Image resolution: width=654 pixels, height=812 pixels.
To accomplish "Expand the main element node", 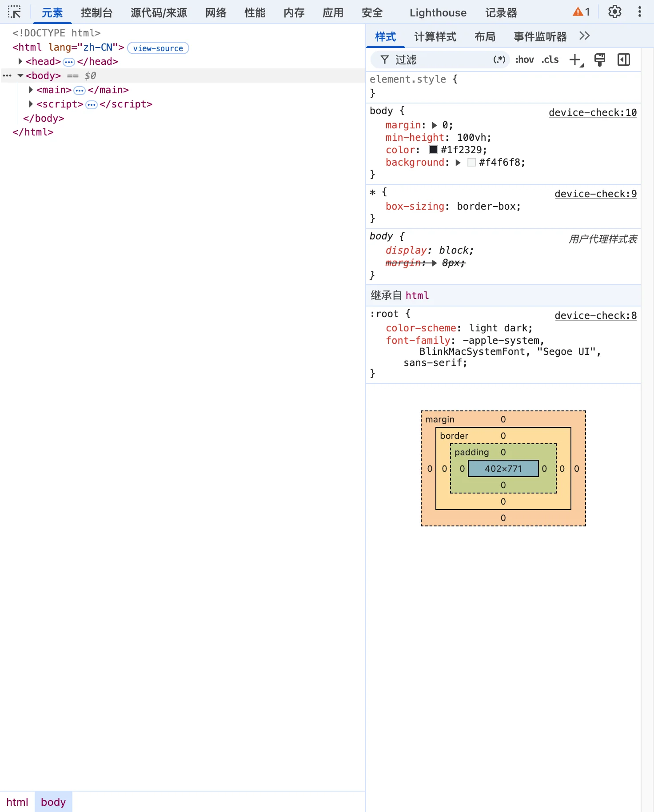I will tap(31, 90).
